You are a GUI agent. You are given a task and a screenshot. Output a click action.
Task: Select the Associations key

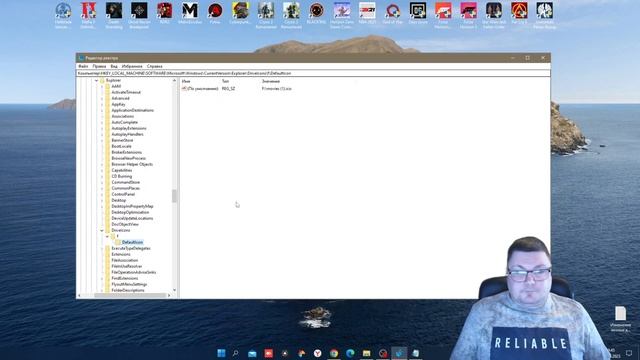pyautogui.click(x=122, y=116)
